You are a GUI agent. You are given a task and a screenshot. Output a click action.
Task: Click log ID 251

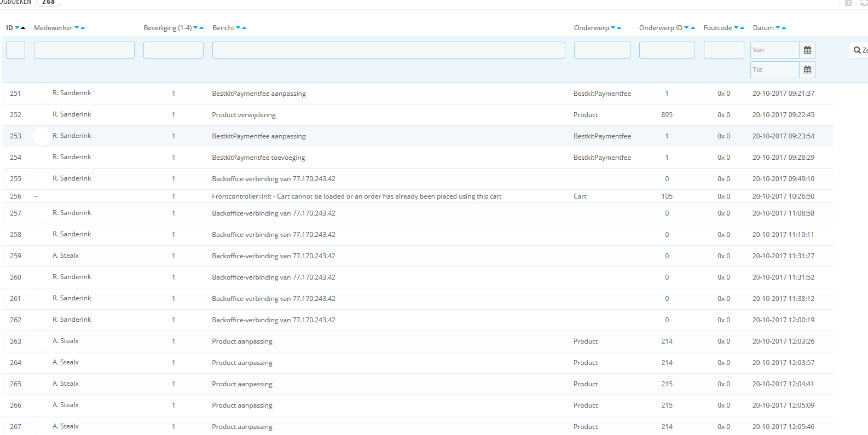15,94
